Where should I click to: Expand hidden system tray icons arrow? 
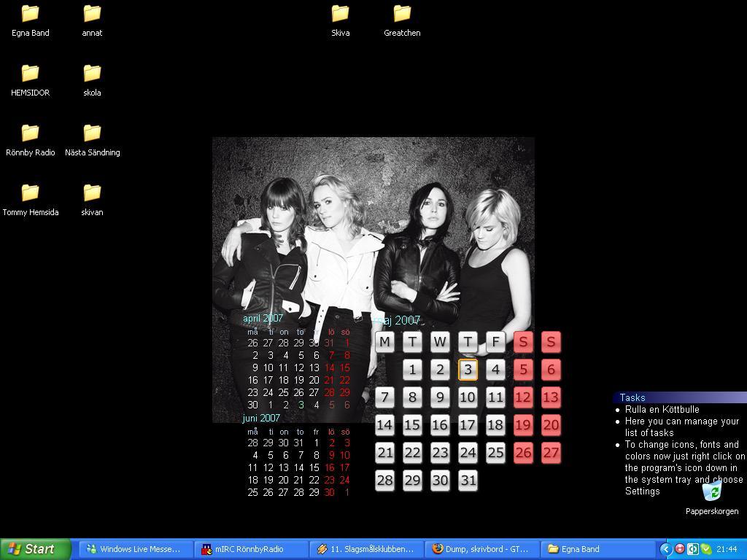[666, 549]
